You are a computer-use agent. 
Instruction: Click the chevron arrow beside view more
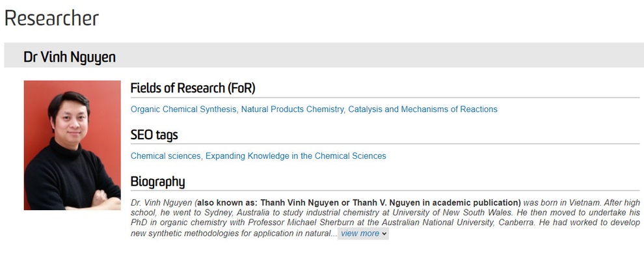(384, 234)
